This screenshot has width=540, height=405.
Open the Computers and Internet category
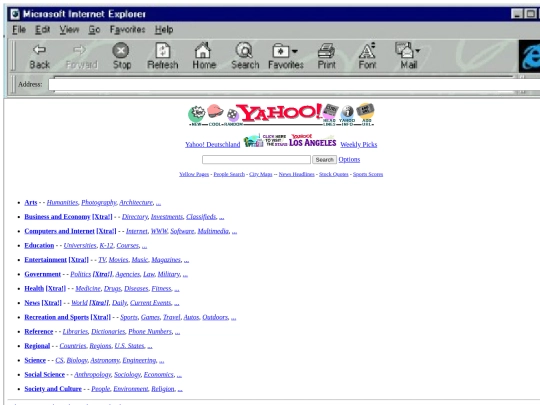[59, 231]
